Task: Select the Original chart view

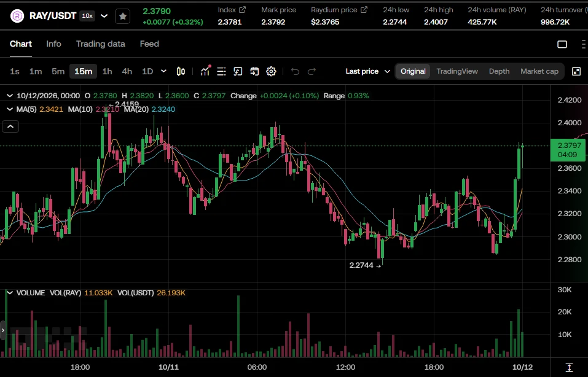Action: 413,71
